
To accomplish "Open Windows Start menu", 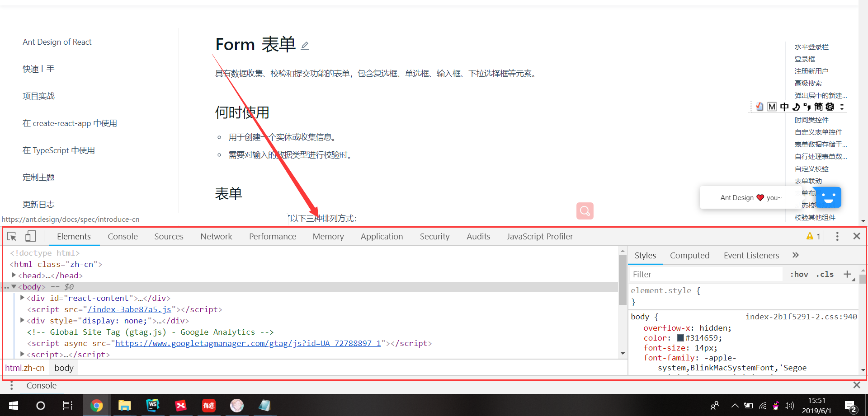I will pos(14,405).
